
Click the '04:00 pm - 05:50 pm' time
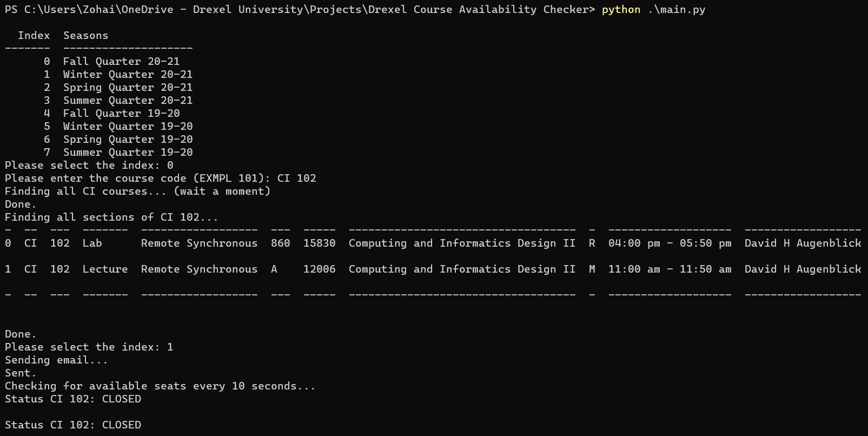(670, 243)
